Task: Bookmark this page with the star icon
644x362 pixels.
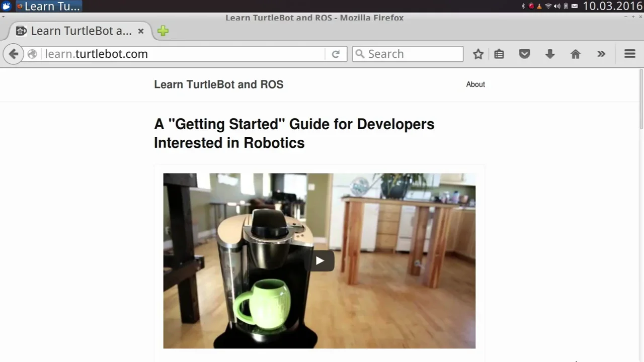Action: coord(478,54)
